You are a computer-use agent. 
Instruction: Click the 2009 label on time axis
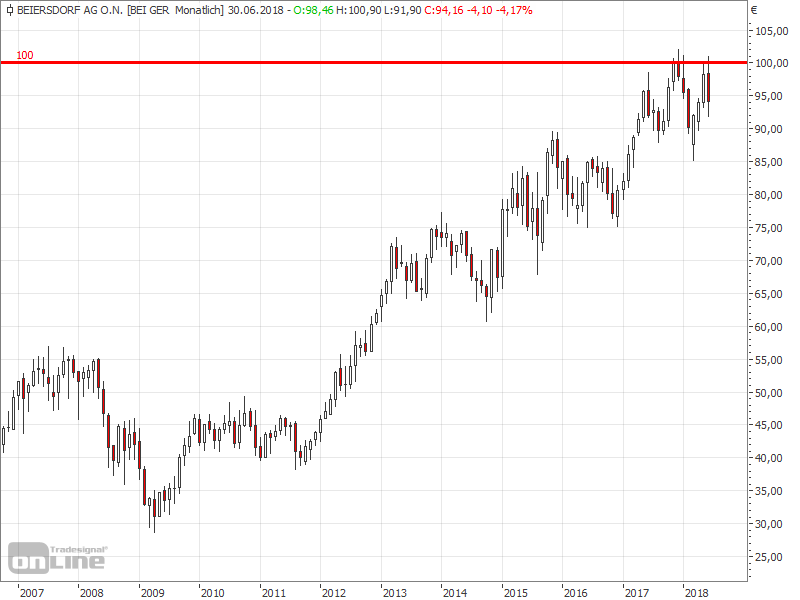coord(152,593)
